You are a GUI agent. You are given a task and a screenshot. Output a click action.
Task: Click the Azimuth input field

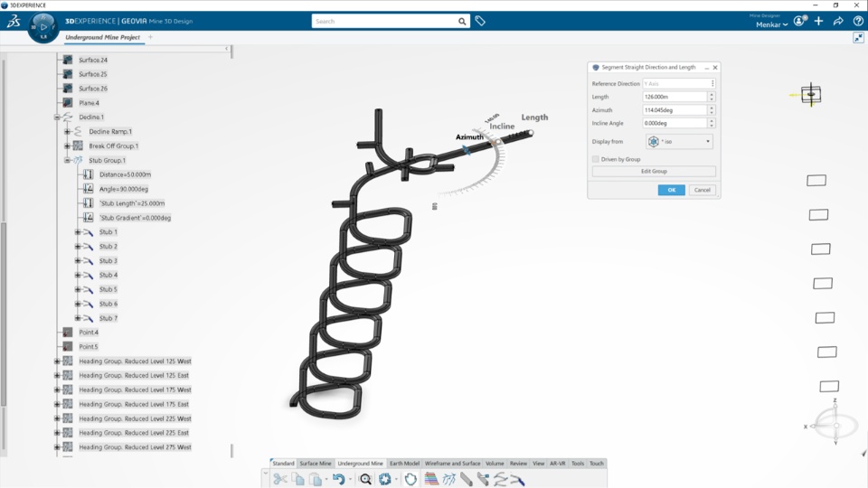tap(675, 109)
